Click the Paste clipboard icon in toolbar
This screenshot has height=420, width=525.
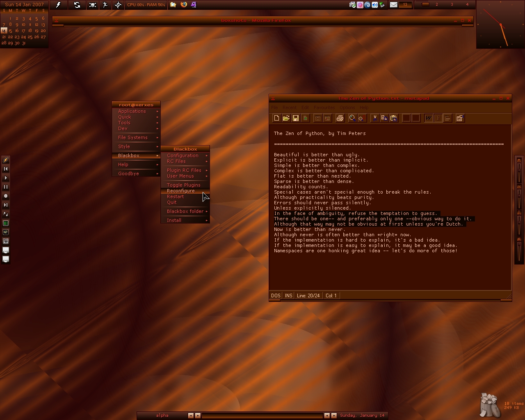point(393,118)
